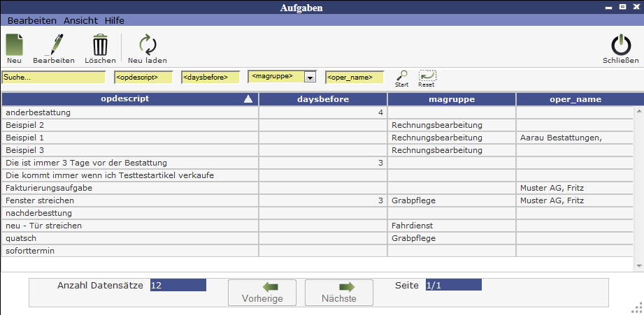
Task: Open the Bearbeiten menu
Action: 32,20
